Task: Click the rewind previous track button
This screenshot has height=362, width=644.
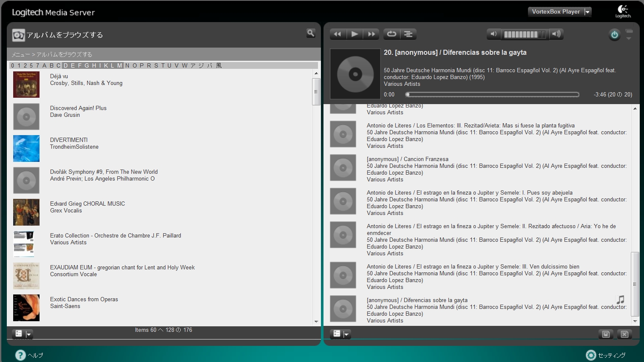Action: 338,34
